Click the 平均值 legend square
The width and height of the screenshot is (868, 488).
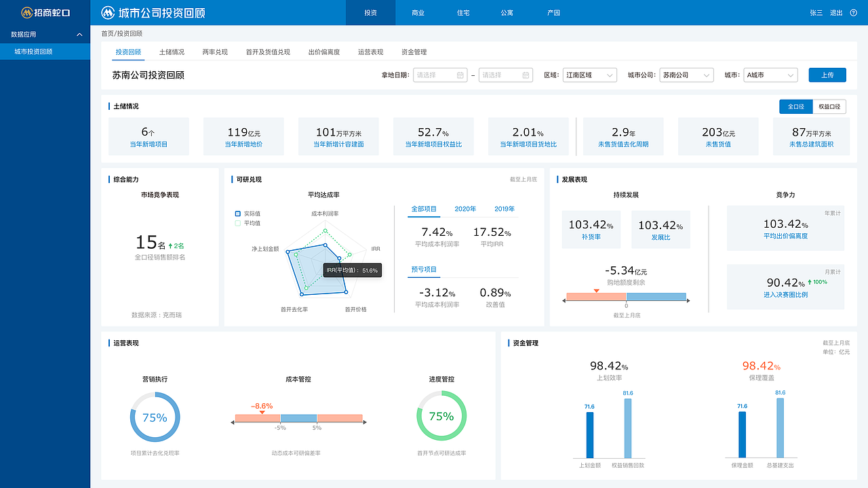click(237, 222)
